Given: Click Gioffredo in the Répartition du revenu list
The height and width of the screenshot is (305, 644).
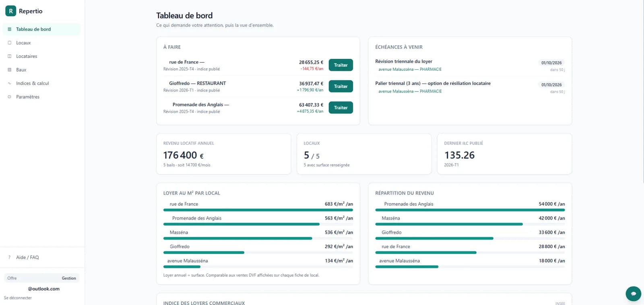Looking at the screenshot, I should [392, 232].
